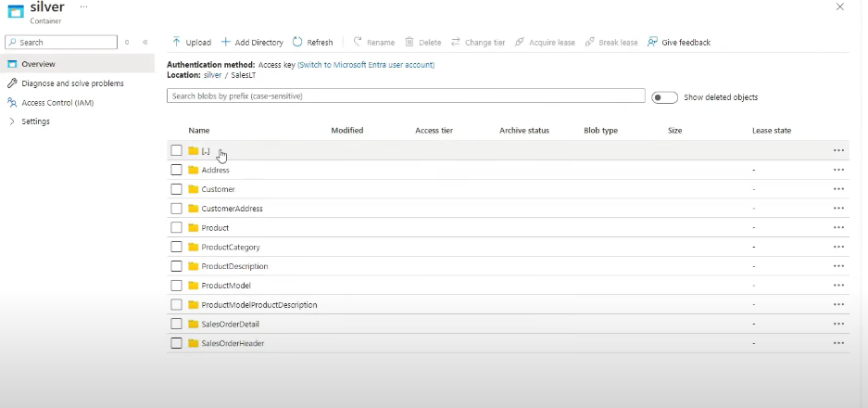Viewport: 868px width, 408px height.
Task: Click the Search blobs by prefix field
Action: click(406, 96)
